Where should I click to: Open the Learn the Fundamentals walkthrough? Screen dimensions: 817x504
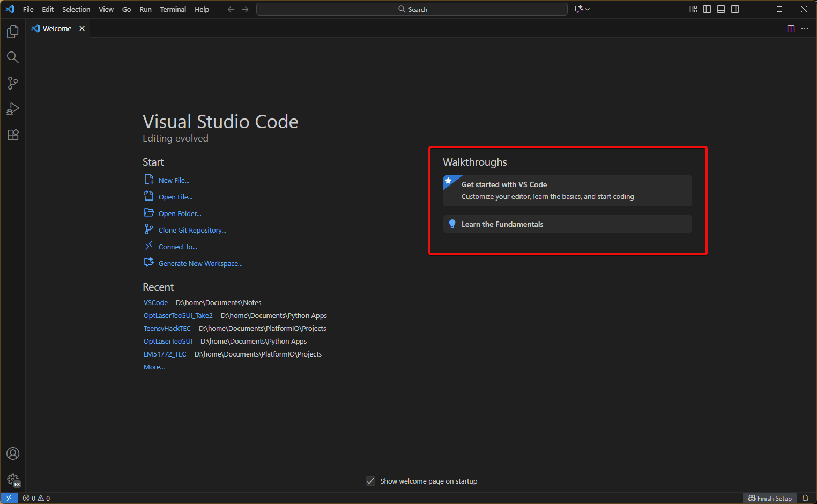tap(568, 224)
